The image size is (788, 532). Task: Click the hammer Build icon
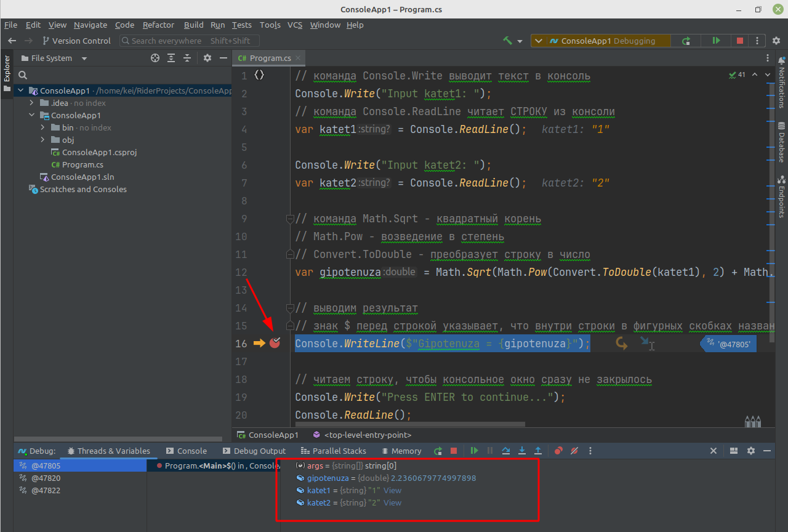pyautogui.click(x=507, y=41)
